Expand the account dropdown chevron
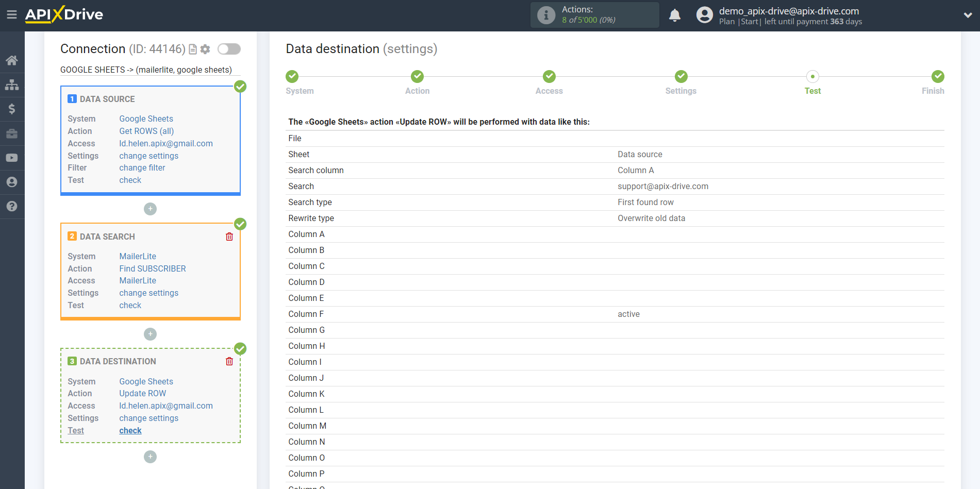The image size is (980, 489). pyautogui.click(x=968, y=15)
